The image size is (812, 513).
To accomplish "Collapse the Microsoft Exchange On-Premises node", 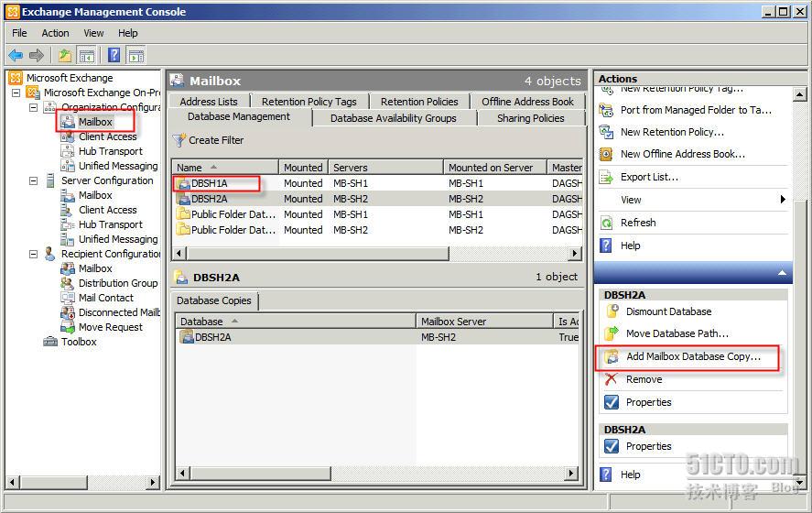I will tap(16, 93).
